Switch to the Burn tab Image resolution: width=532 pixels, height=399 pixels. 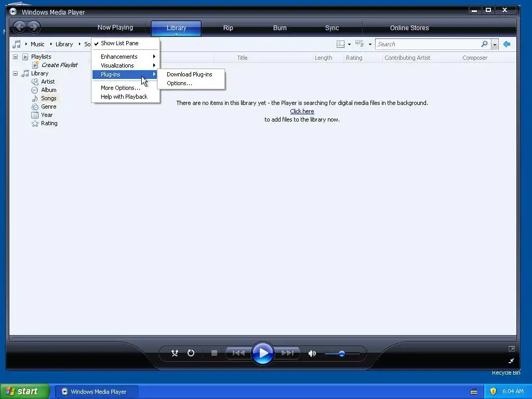point(280,28)
